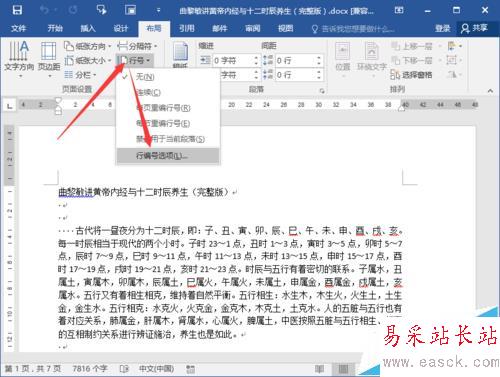This screenshot has height=377, width=500.
Task: Choose 禁止用于当前段落(S) menu item
Action: (168, 139)
